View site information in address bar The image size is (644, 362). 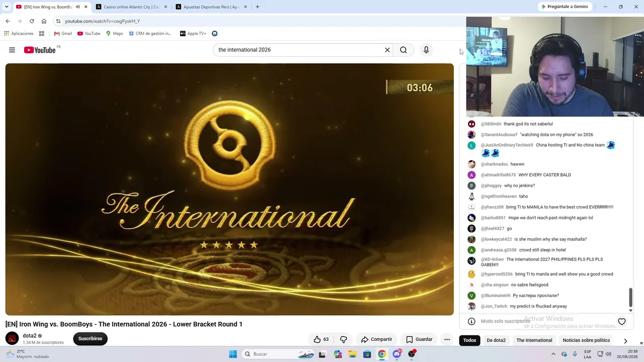pyautogui.click(x=58, y=21)
